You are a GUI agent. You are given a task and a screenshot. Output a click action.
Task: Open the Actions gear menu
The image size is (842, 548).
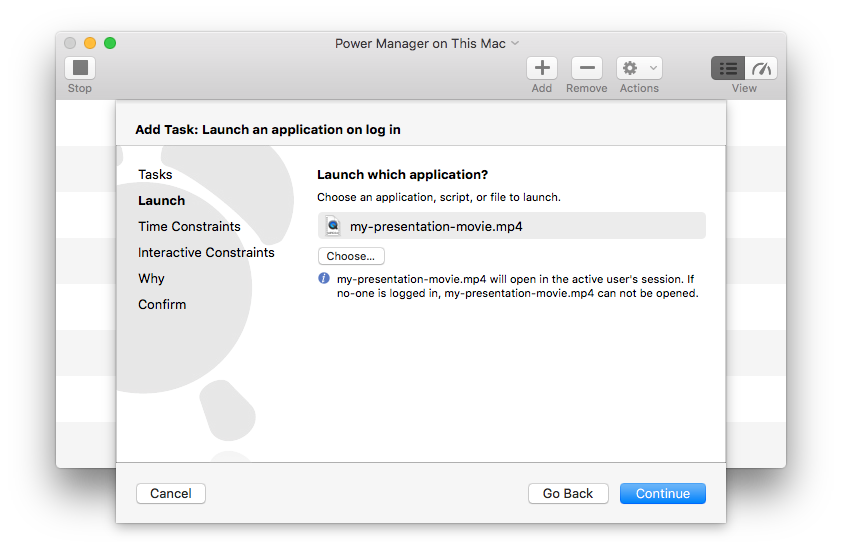click(638, 68)
